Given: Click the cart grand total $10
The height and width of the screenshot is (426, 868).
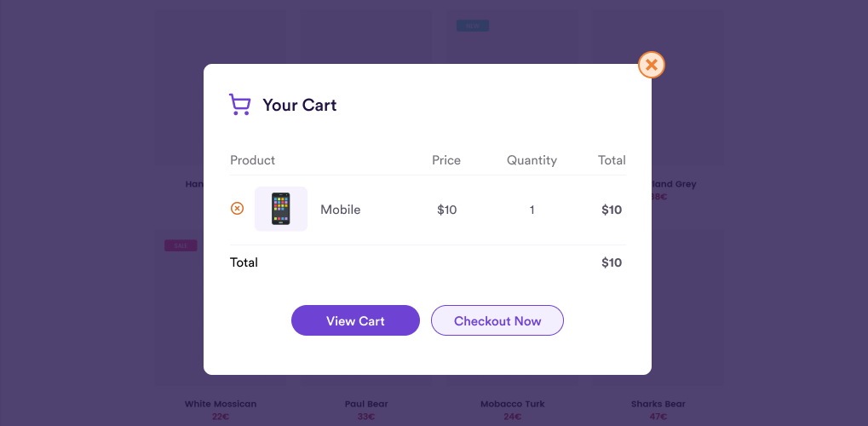Looking at the screenshot, I should (612, 262).
